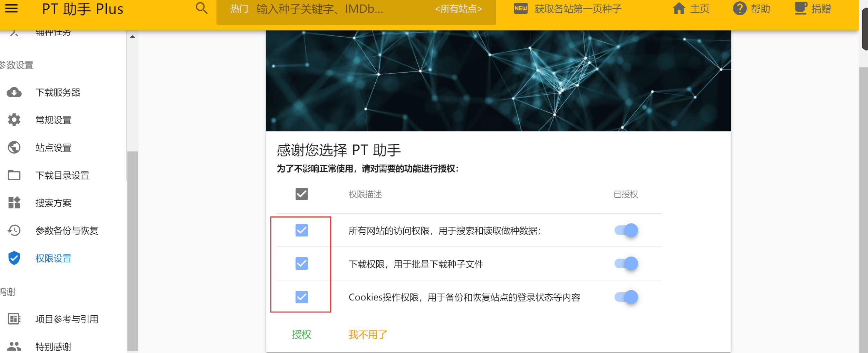Select 权限设置 in the sidebar

point(54,258)
